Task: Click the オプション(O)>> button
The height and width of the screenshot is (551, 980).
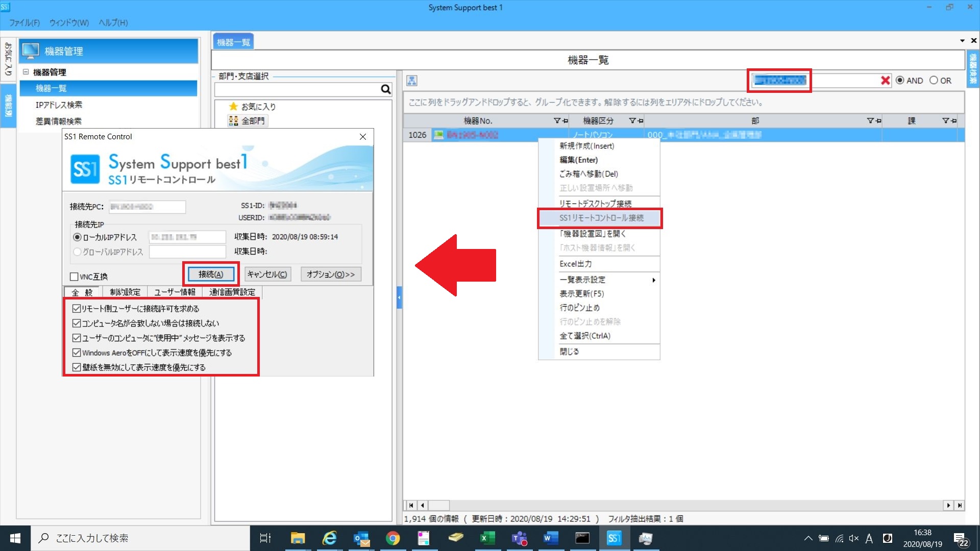Action: (331, 274)
